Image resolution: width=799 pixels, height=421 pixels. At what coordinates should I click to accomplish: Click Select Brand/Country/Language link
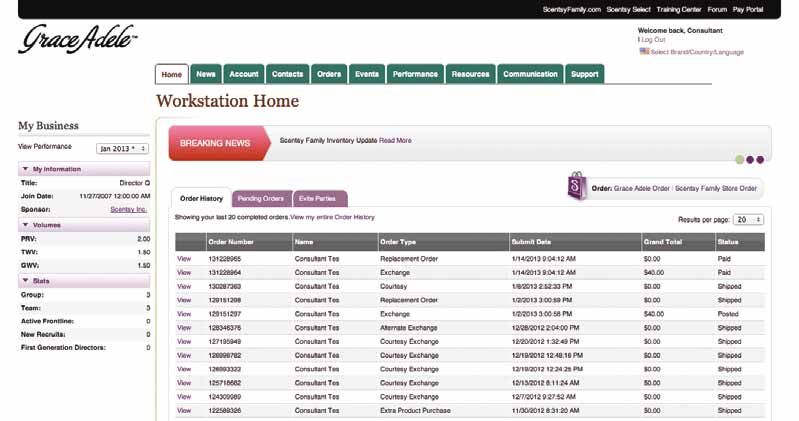coord(697,52)
